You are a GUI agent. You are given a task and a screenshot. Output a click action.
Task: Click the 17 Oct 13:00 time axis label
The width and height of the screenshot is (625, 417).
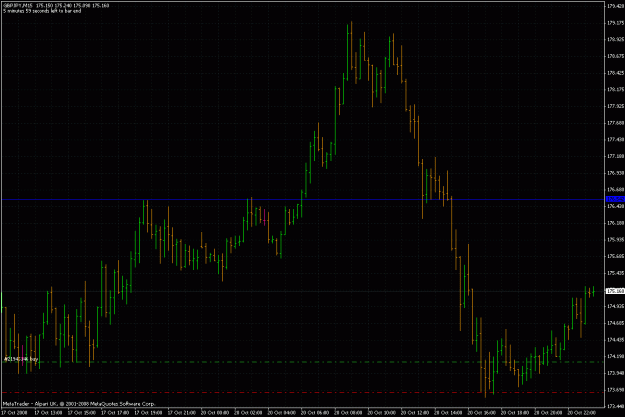tap(48, 413)
